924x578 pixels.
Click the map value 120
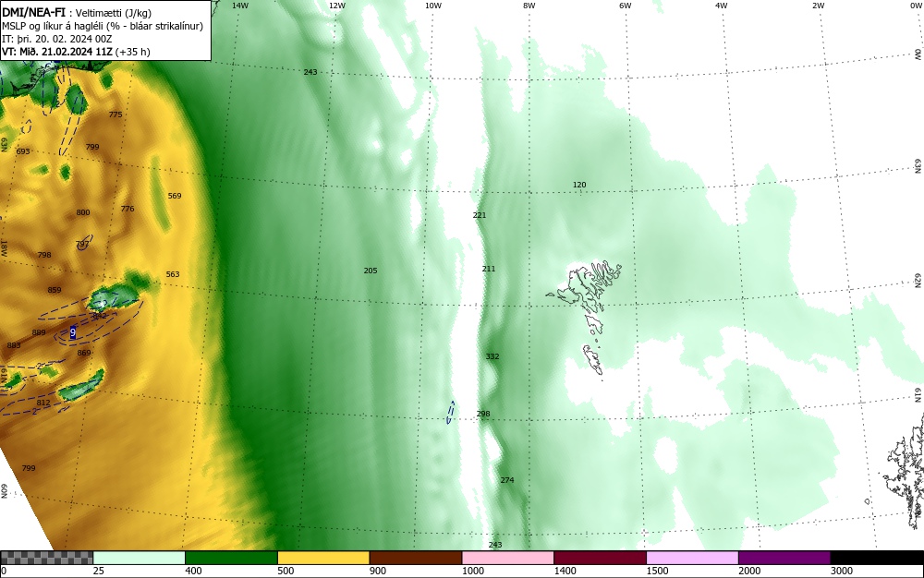[579, 185]
